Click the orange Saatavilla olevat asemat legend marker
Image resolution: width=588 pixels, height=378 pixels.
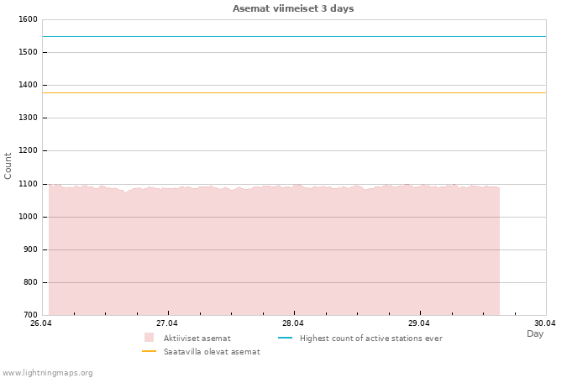pyautogui.click(x=149, y=351)
